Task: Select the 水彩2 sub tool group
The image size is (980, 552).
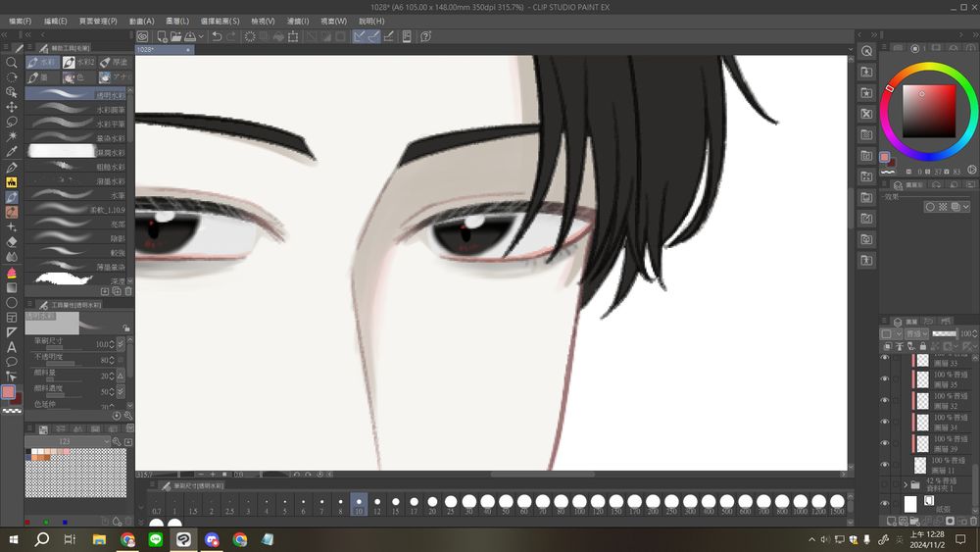Action: point(78,62)
